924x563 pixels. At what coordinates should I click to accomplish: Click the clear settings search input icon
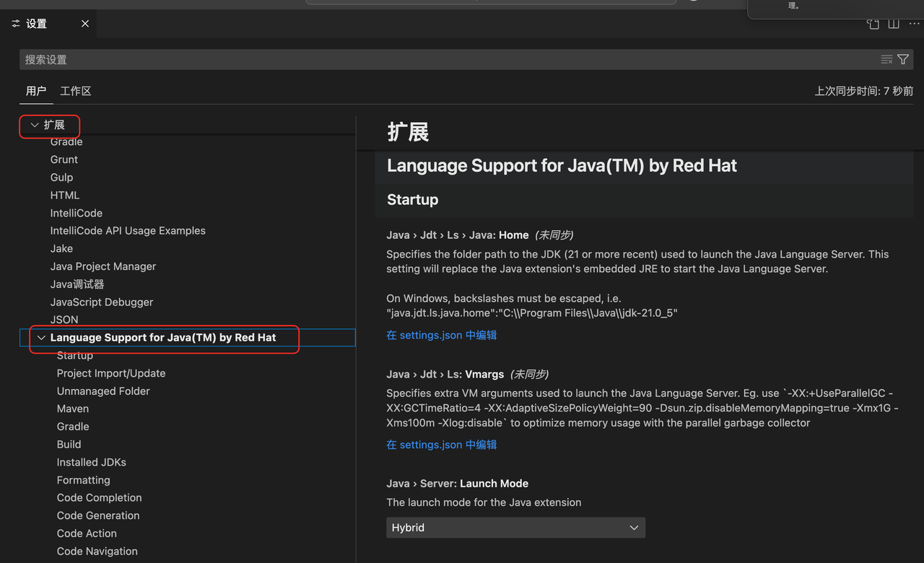point(886,59)
